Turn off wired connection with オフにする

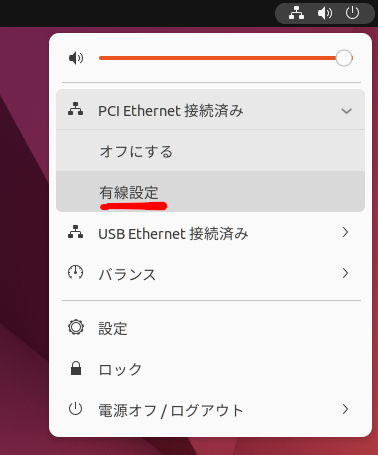point(210,151)
